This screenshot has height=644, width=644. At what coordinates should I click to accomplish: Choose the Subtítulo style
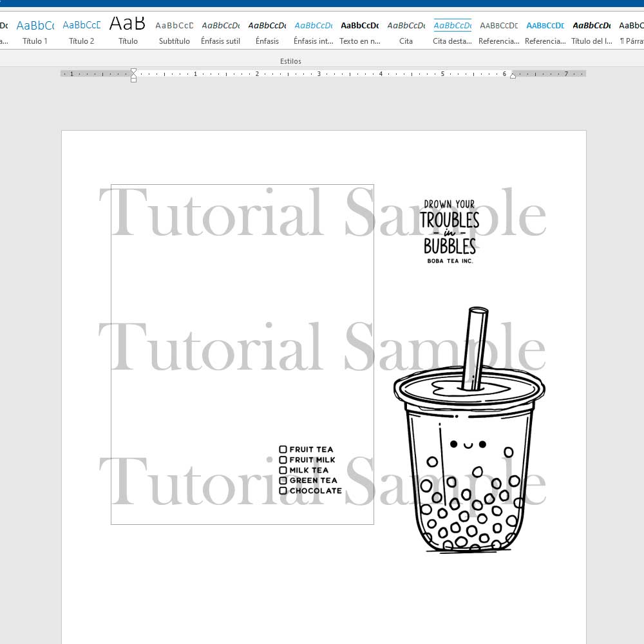(x=175, y=32)
